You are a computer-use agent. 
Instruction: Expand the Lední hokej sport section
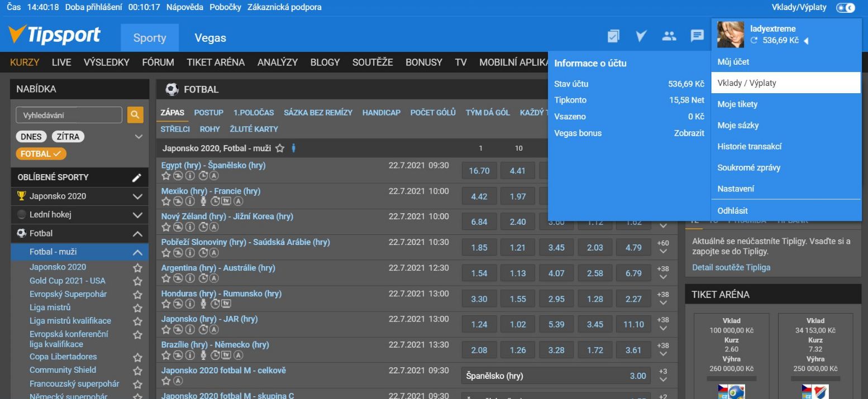click(137, 215)
